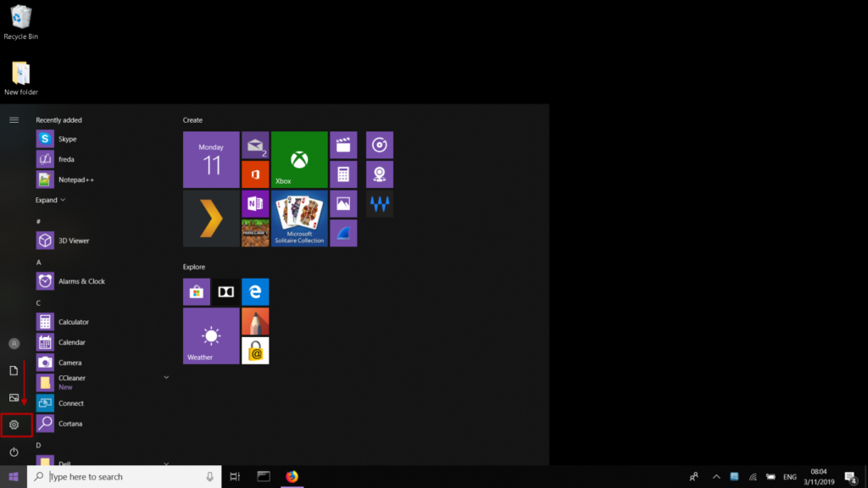Click the 'Create' group title
Image resolution: width=868 pixels, height=488 pixels.
(192, 120)
